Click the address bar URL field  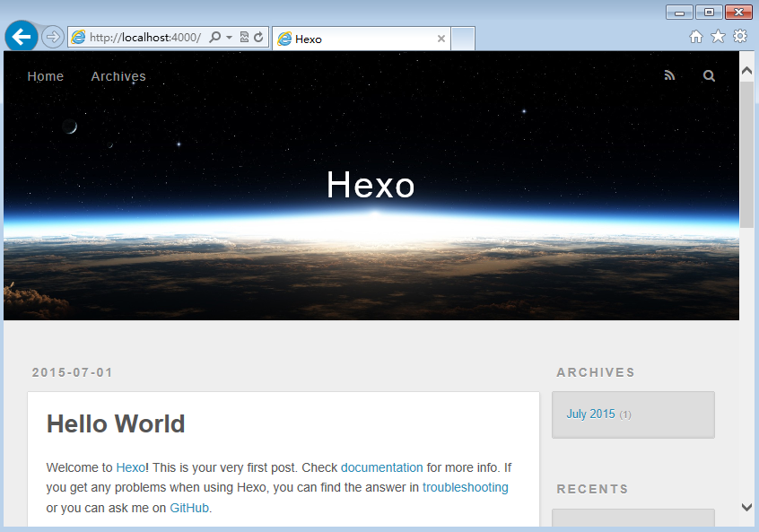[x=145, y=38]
